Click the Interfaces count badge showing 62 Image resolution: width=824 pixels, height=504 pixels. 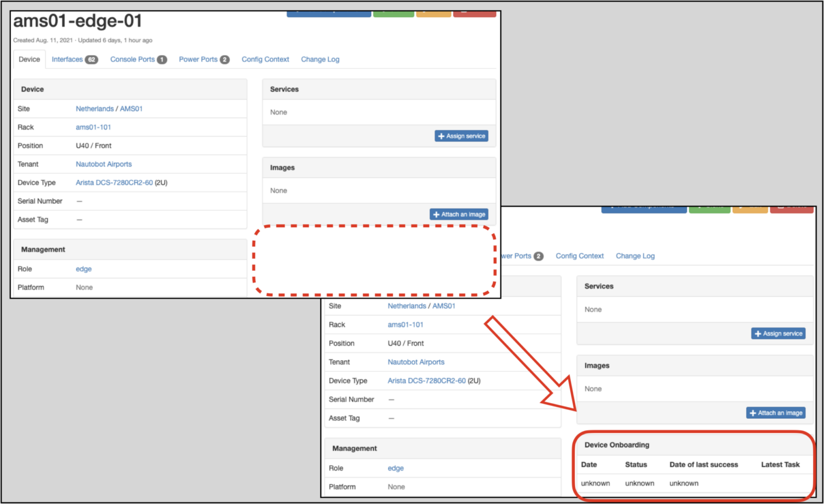92,59
